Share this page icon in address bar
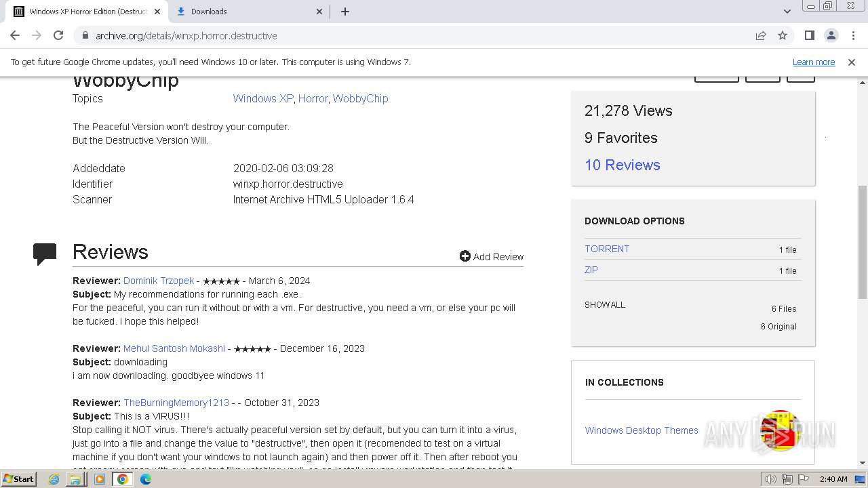The height and width of the screenshot is (488, 868). click(761, 35)
